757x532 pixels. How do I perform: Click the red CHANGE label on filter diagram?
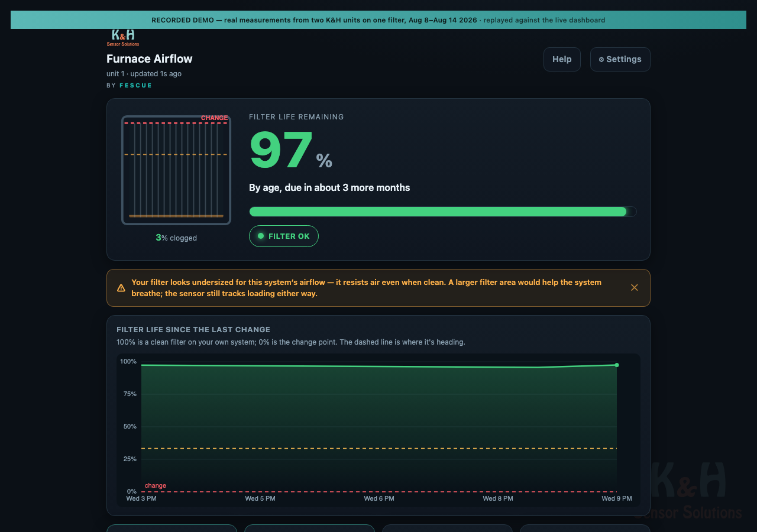click(215, 118)
